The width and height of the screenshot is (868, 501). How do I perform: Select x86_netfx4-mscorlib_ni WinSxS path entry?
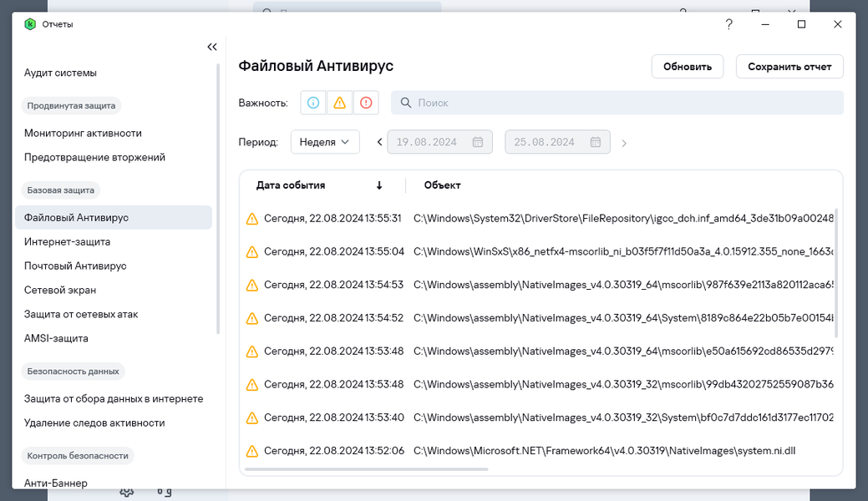pos(623,252)
